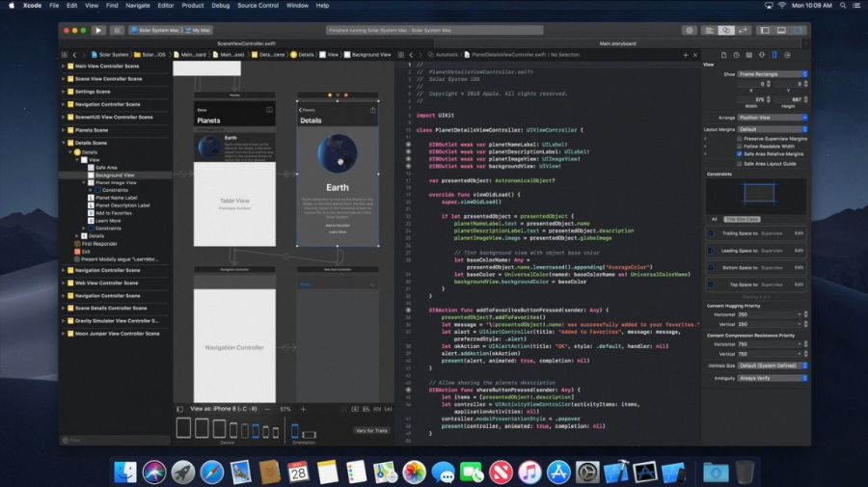Enable Preserve Superview Margins checkbox

[740, 139]
